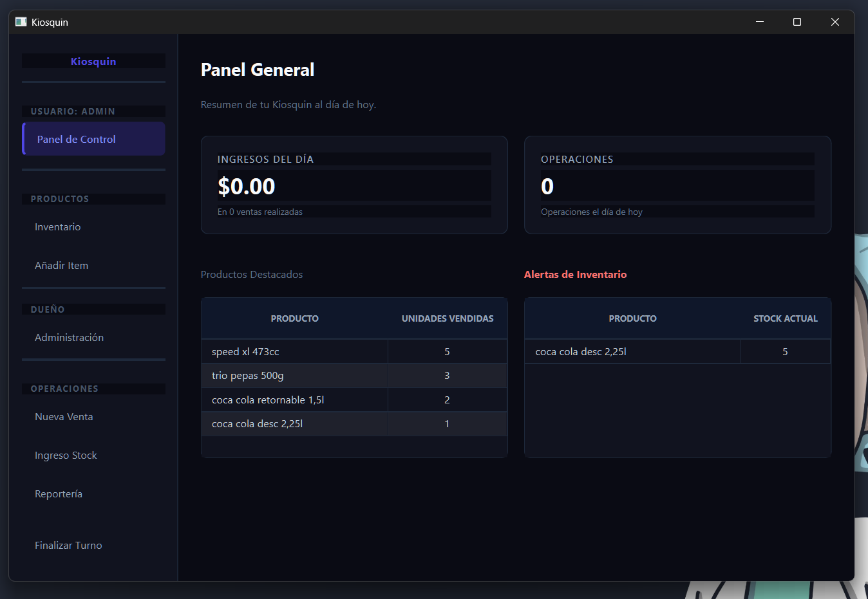Click the STOCK ACTUAL column header
The image size is (868, 599).
click(785, 318)
